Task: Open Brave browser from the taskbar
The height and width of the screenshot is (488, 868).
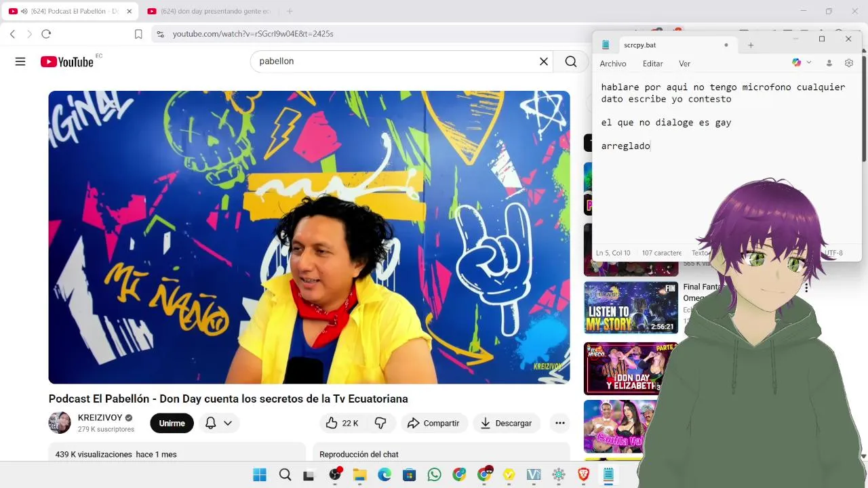Action: (x=583, y=475)
